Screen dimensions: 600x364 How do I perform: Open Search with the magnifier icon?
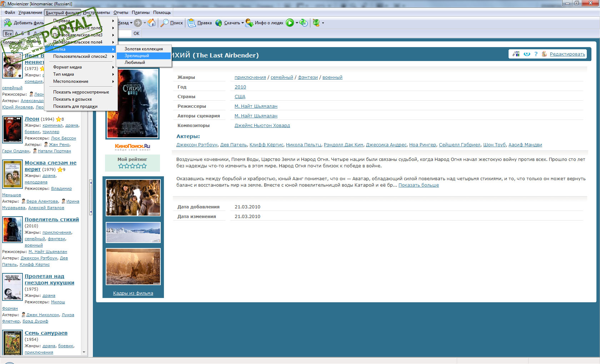165,23
